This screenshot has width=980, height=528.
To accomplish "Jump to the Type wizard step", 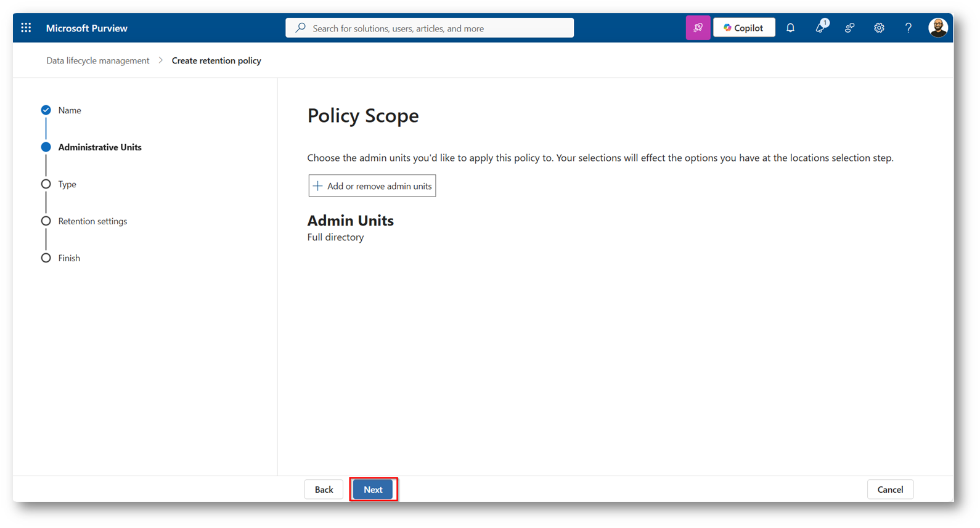I will coord(67,184).
